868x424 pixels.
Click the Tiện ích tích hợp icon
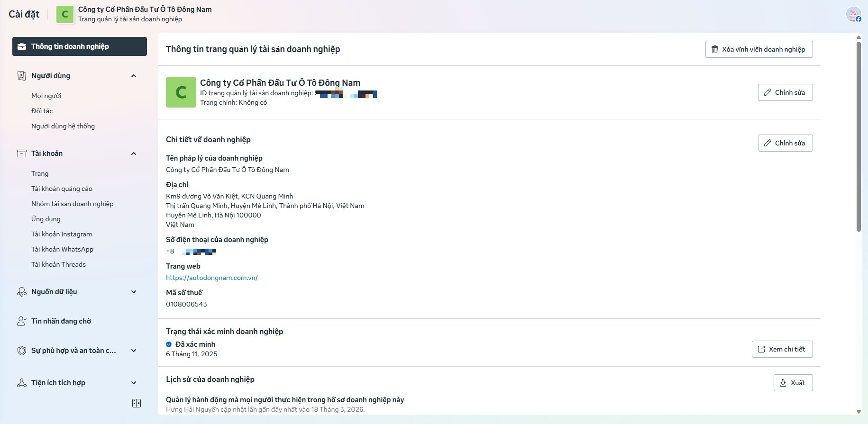pos(22,383)
